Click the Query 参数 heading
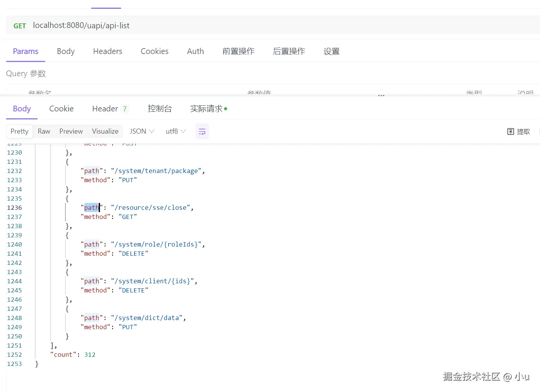The image size is (540, 392). [x=26, y=73]
